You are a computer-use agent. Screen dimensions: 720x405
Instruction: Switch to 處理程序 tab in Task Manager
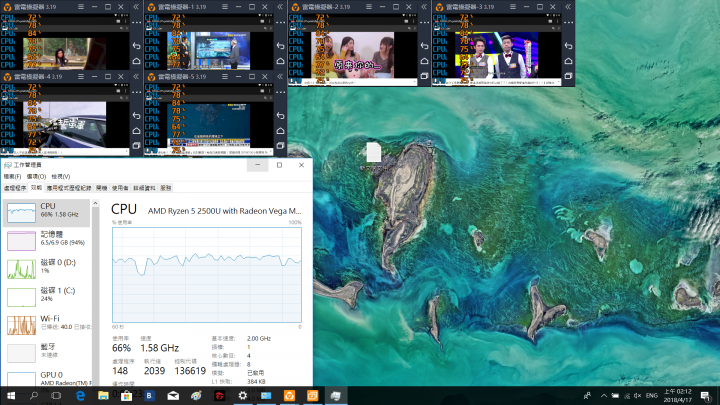(15, 188)
